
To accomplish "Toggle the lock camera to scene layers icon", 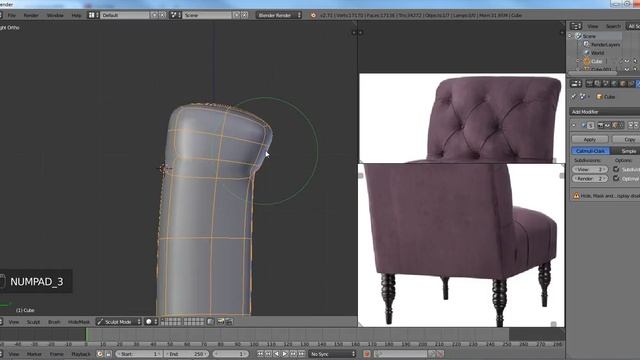I will coord(210,322).
